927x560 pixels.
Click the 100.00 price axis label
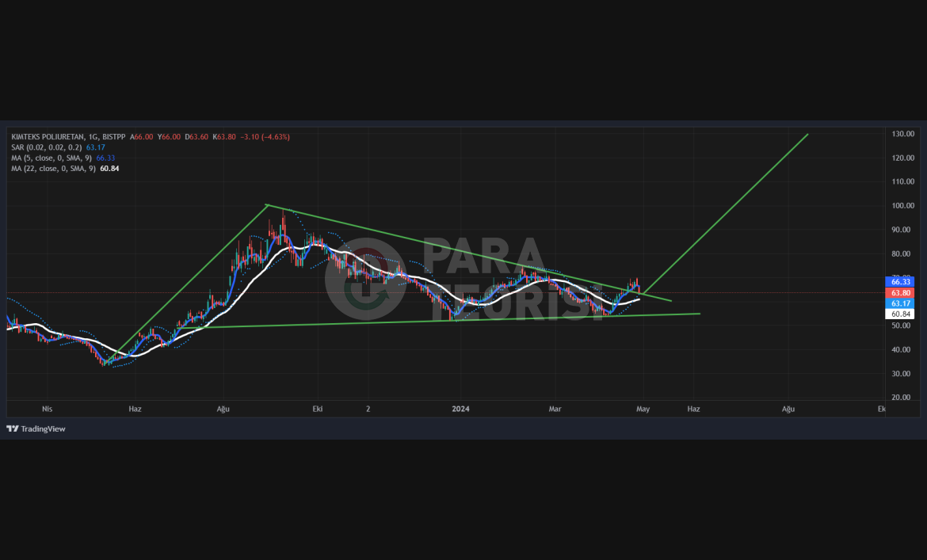tap(902, 206)
